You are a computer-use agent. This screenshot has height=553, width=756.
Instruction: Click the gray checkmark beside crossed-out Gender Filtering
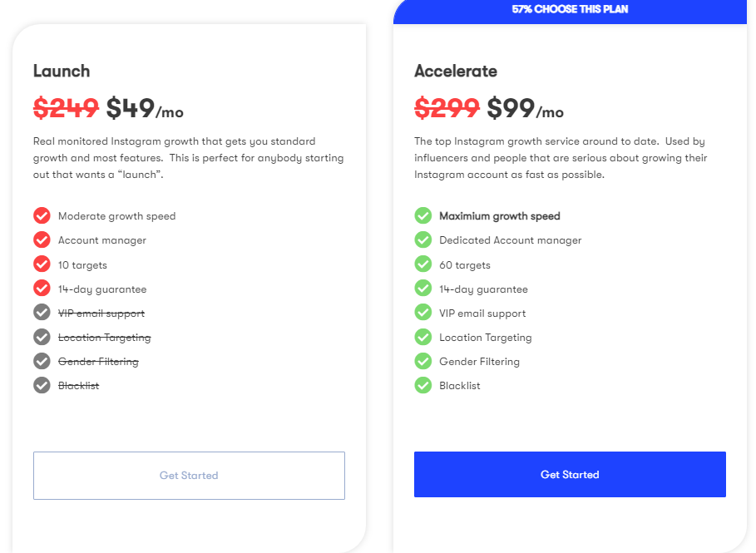pos(42,361)
